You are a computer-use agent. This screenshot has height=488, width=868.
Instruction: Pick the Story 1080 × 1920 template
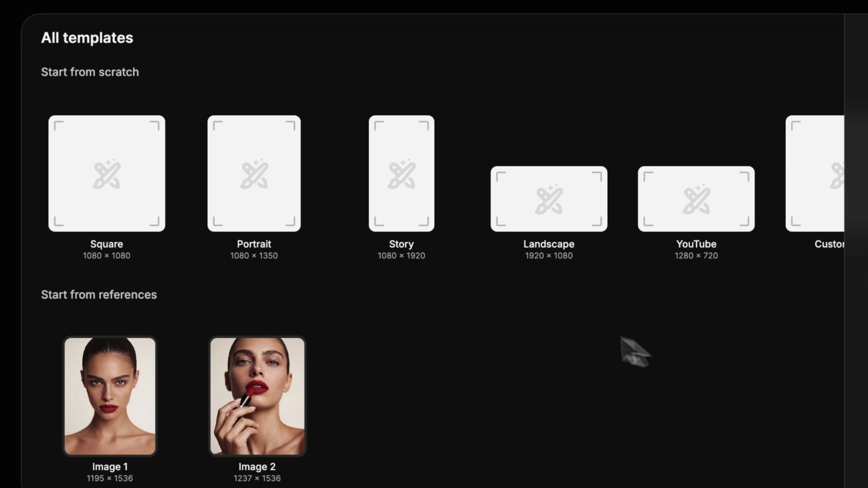pos(401,174)
